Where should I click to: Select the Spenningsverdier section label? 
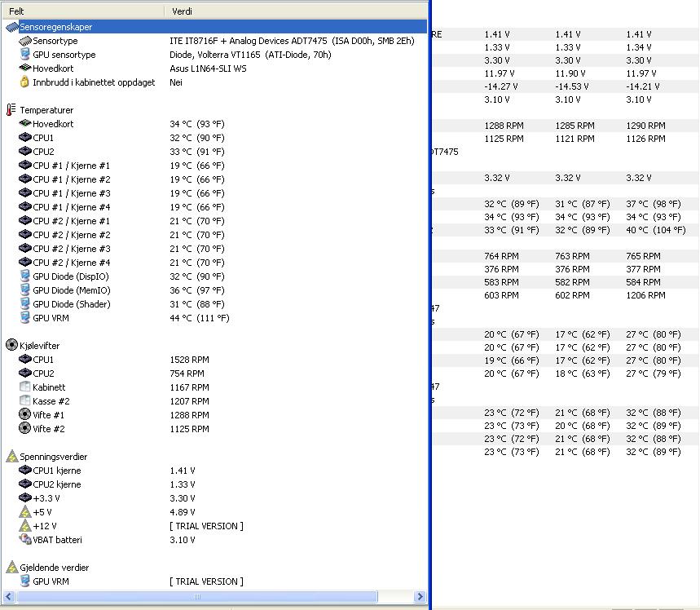53,457
